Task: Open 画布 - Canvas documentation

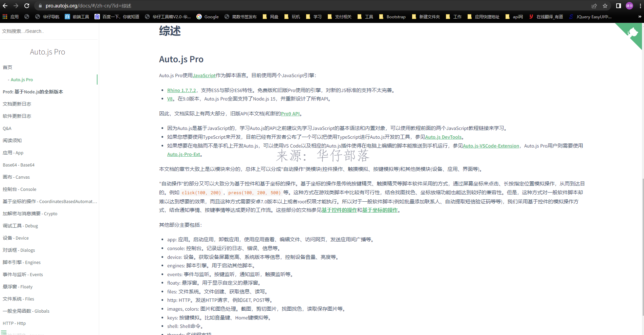Action: (16, 177)
